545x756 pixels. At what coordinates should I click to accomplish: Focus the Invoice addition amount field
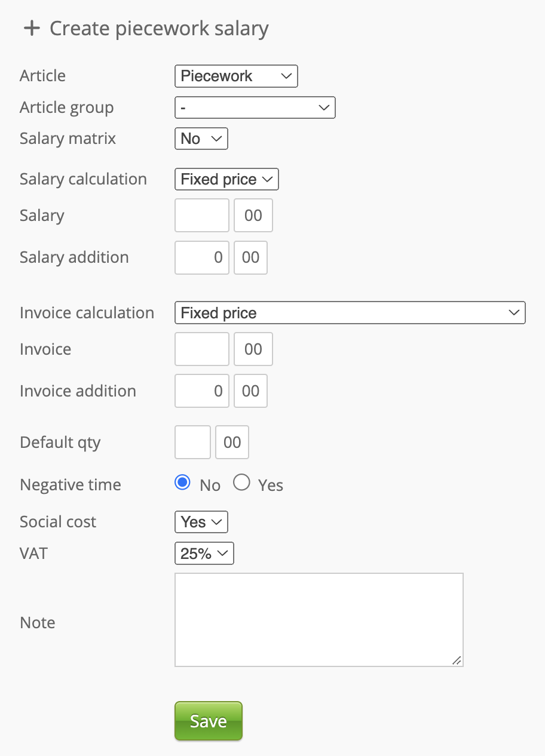point(202,392)
